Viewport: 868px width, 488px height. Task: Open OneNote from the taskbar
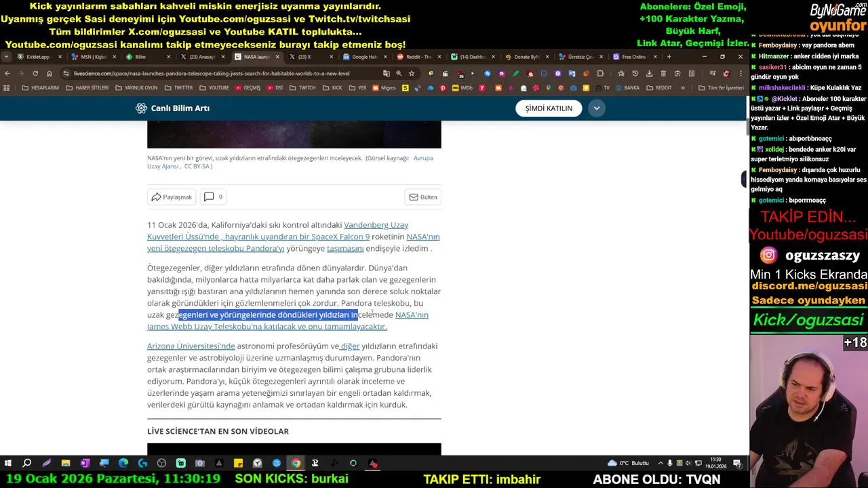[x=85, y=464]
